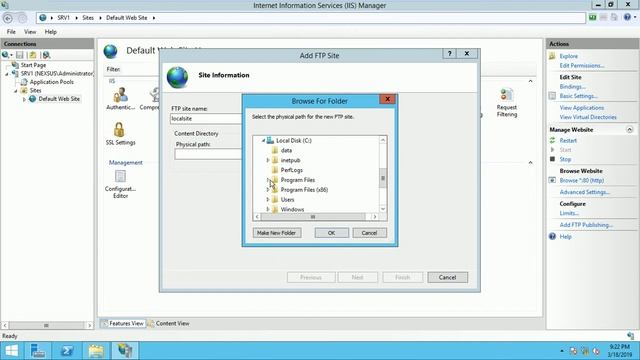
Task: Click Browse *:80 (http) link
Action: (x=582, y=180)
